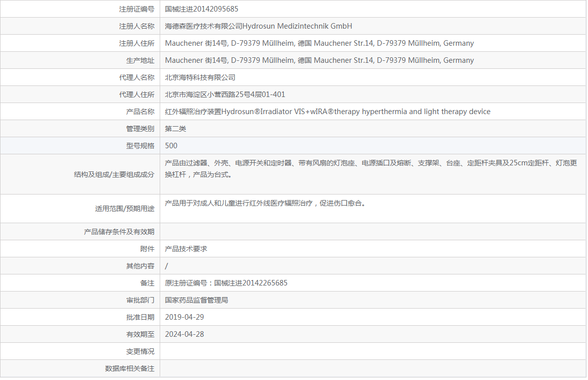The image size is (588, 380).
Task: Click the 产品名称 row label
Action: point(140,112)
